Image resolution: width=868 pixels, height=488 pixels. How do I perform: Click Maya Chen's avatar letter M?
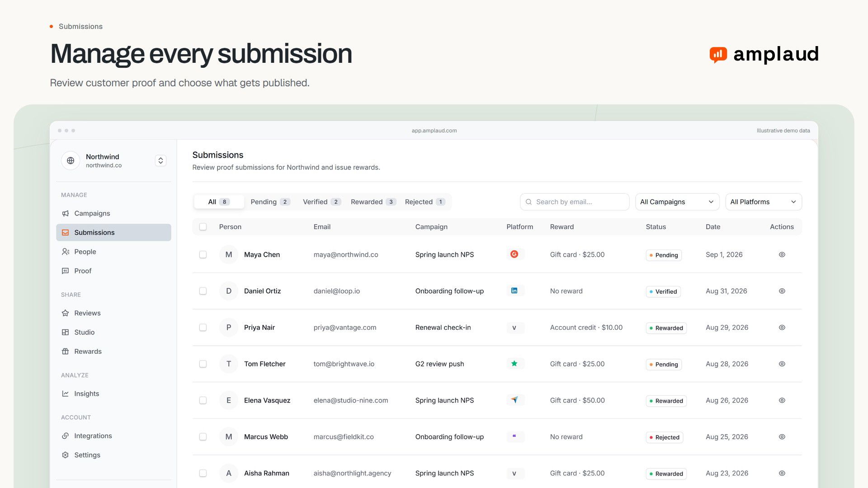(x=229, y=255)
